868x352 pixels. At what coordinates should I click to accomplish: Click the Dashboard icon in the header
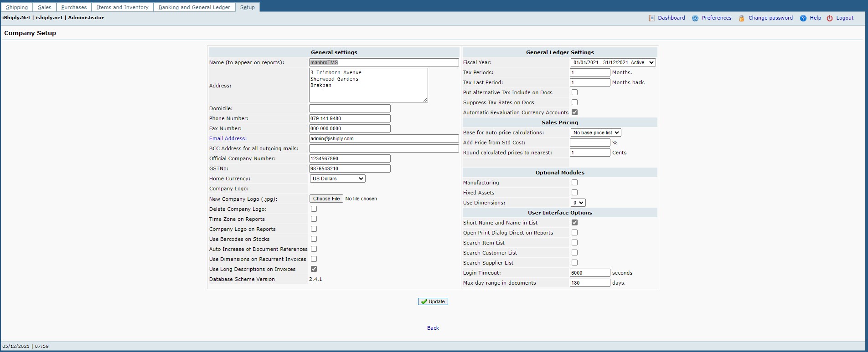(x=651, y=18)
